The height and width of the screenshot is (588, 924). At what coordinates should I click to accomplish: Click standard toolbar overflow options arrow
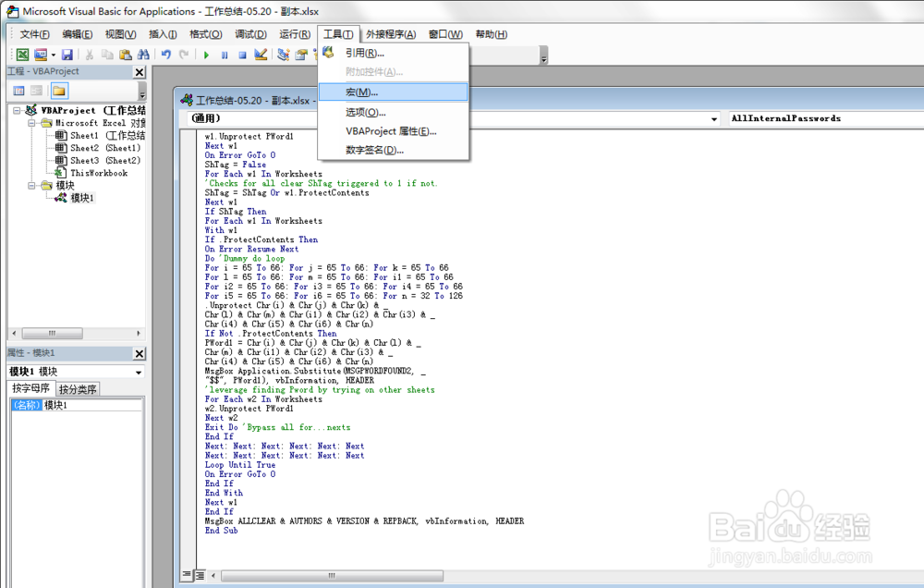coord(543,55)
